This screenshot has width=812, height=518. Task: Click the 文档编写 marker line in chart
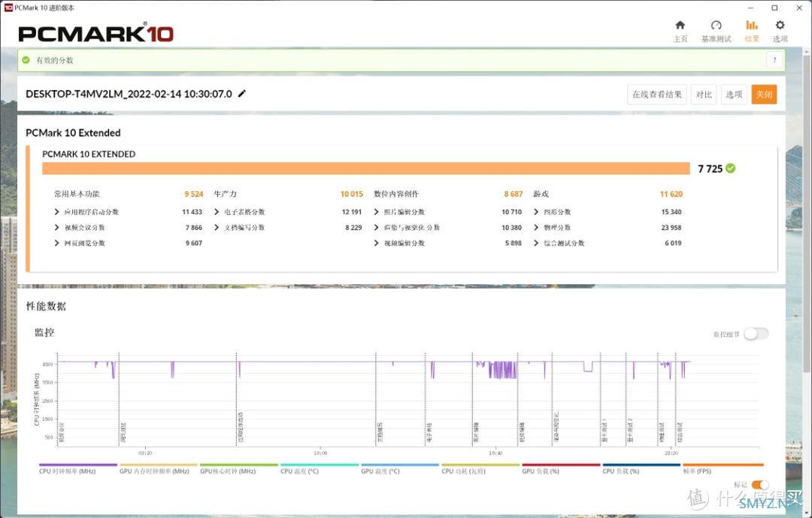coord(376,399)
